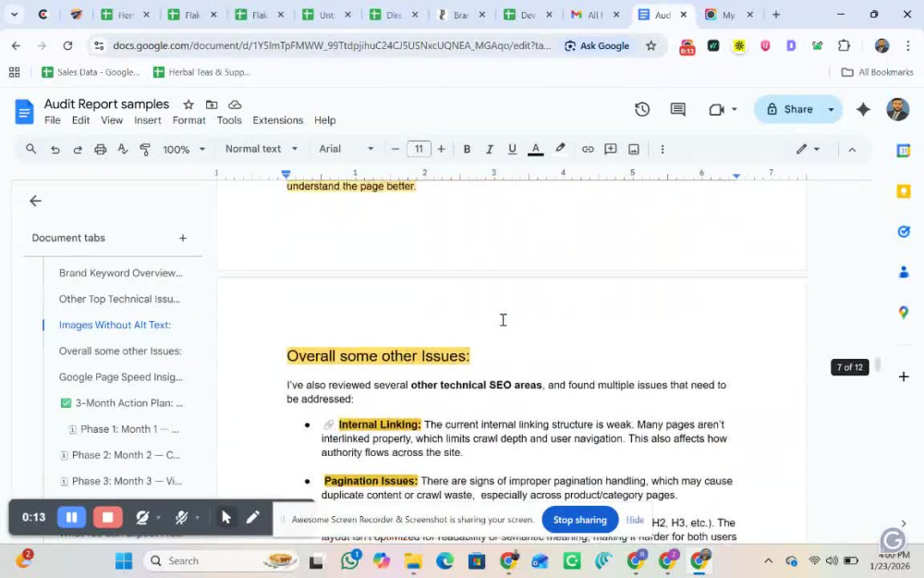The height and width of the screenshot is (578, 924).
Task: Open more toolbar options
Action: coord(663,149)
